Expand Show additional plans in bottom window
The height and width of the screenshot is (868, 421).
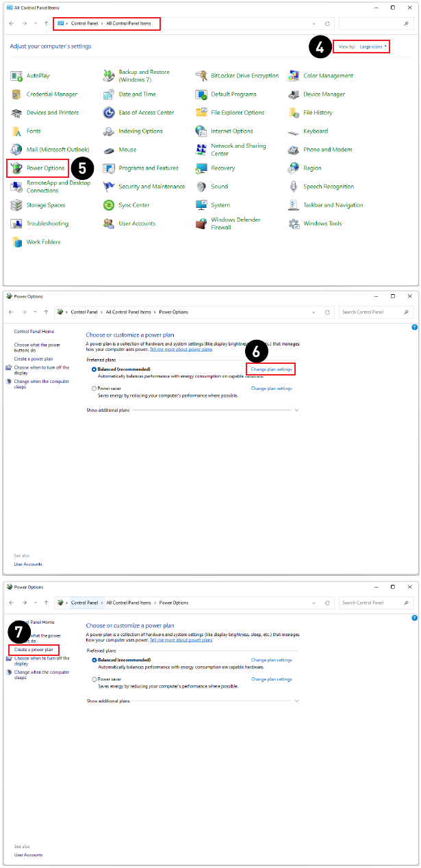[296, 701]
